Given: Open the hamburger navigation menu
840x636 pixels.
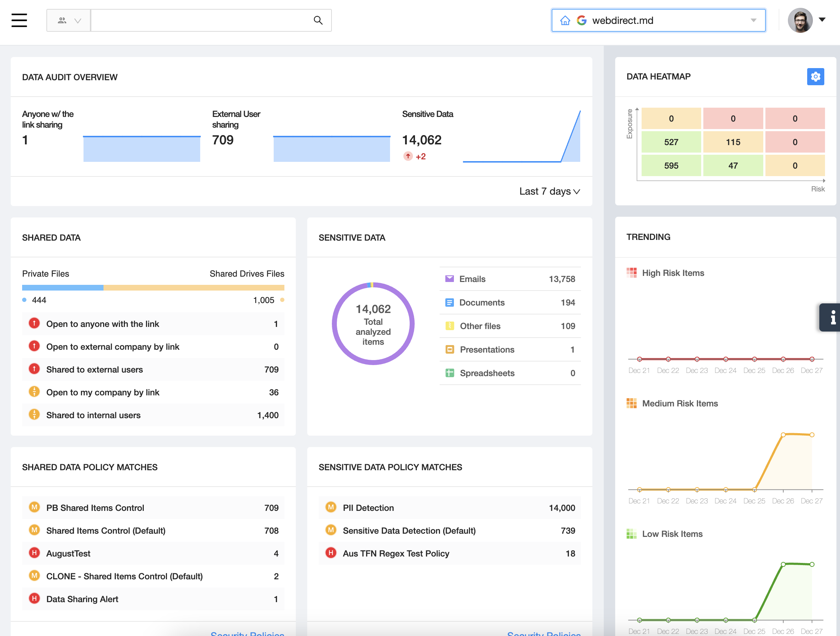Looking at the screenshot, I should tap(19, 20).
